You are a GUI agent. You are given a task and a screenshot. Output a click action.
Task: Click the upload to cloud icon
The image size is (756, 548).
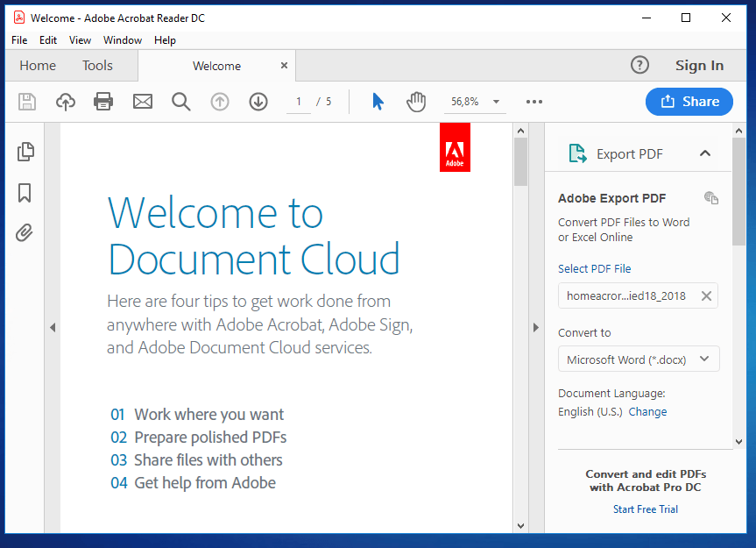click(66, 102)
